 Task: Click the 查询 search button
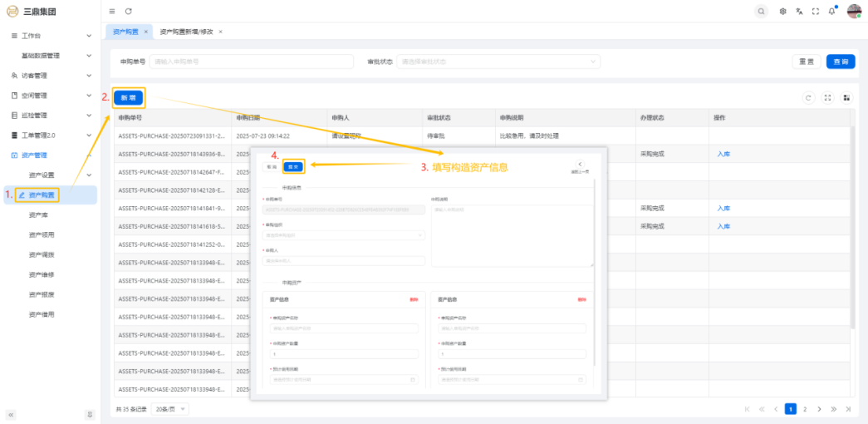[x=840, y=62]
